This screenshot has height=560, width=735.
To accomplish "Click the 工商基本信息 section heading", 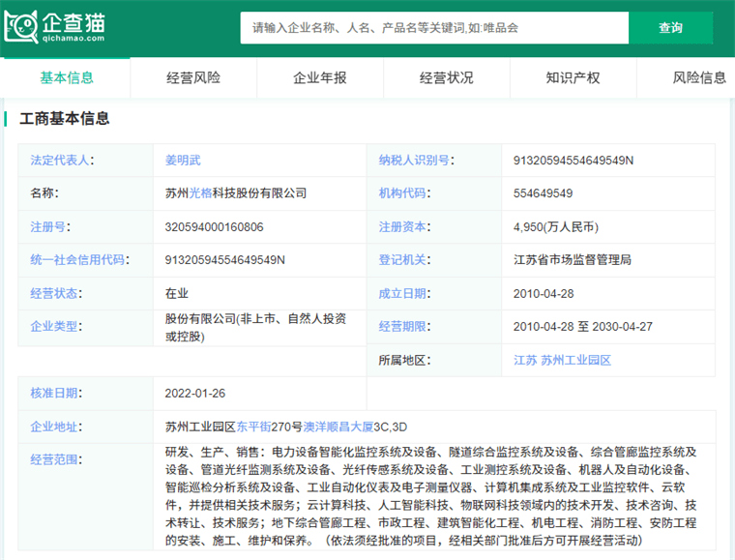I will 65,119.
